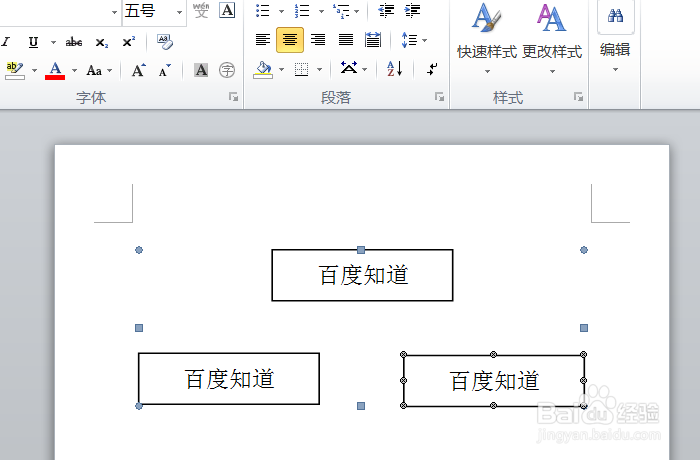Viewport: 700px width, 460px height.
Task: Open Font dialog launcher
Action: (233, 97)
